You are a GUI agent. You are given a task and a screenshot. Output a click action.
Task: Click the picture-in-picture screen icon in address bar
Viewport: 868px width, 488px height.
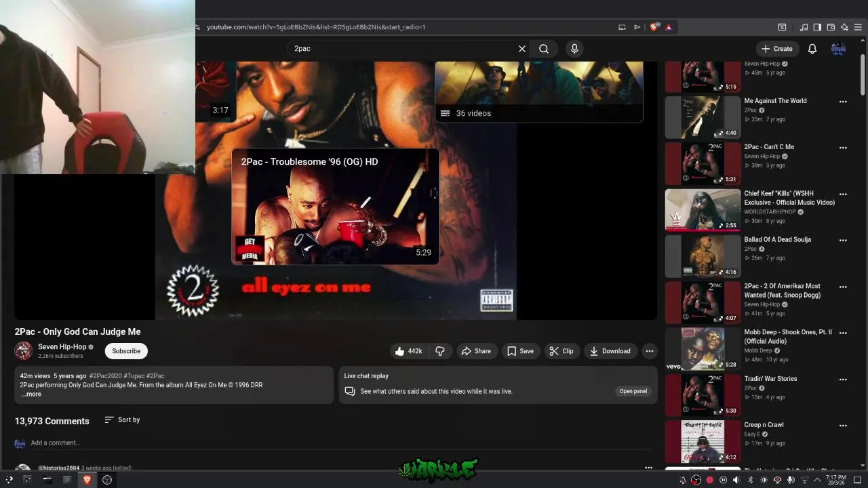tap(622, 27)
